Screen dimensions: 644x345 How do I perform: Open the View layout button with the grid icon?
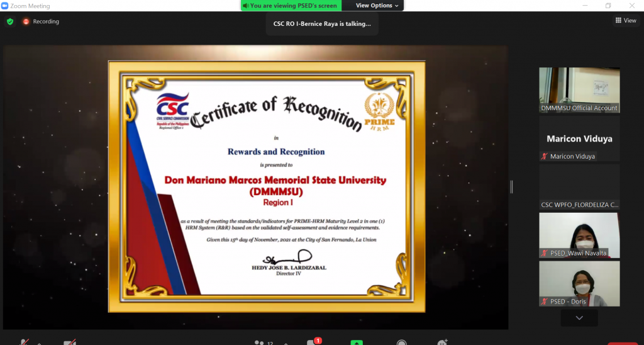pyautogui.click(x=626, y=20)
